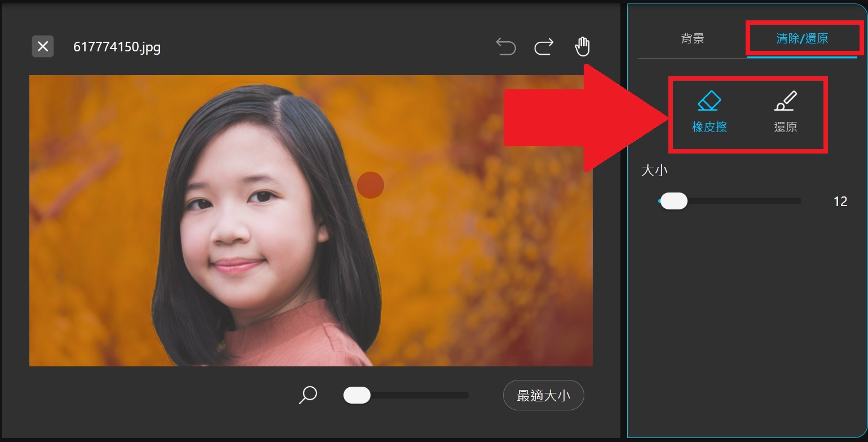Click the red brush circle on the photo
Image resolution: width=868 pixels, height=442 pixels.
370,185
